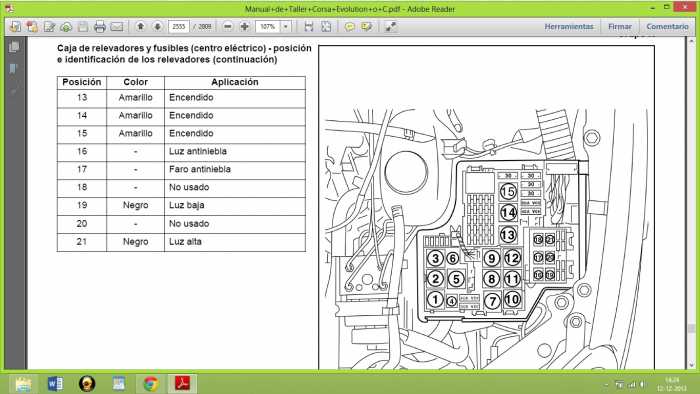The width and height of the screenshot is (700, 394).
Task: Open page thumbnails panel in sidebar
Action: pyautogui.click(x=14, y=46)
